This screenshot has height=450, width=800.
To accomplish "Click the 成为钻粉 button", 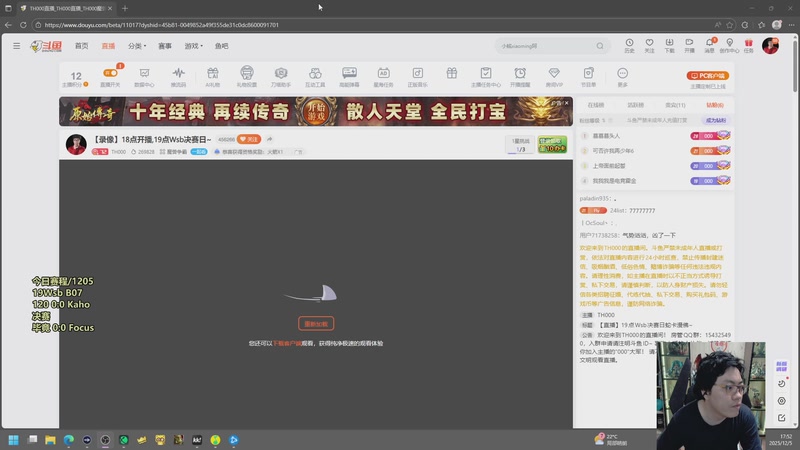I will [x=715, y=120].
